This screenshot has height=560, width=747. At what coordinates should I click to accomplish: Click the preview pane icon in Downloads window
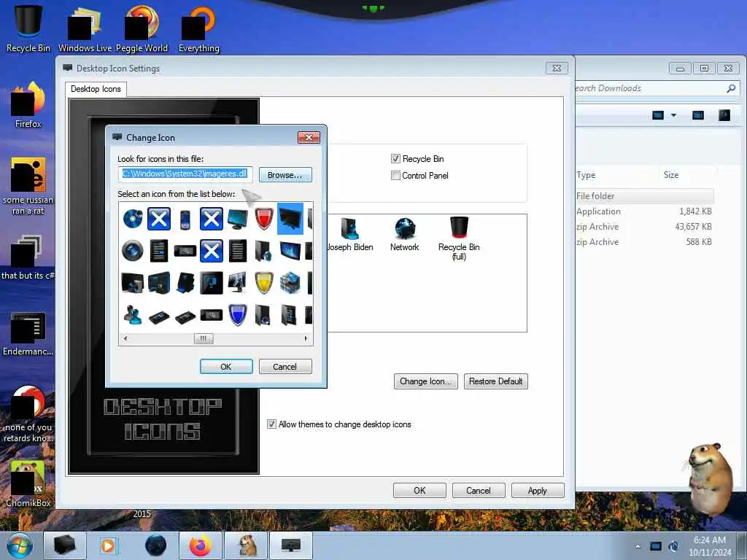tap(698, 115)
